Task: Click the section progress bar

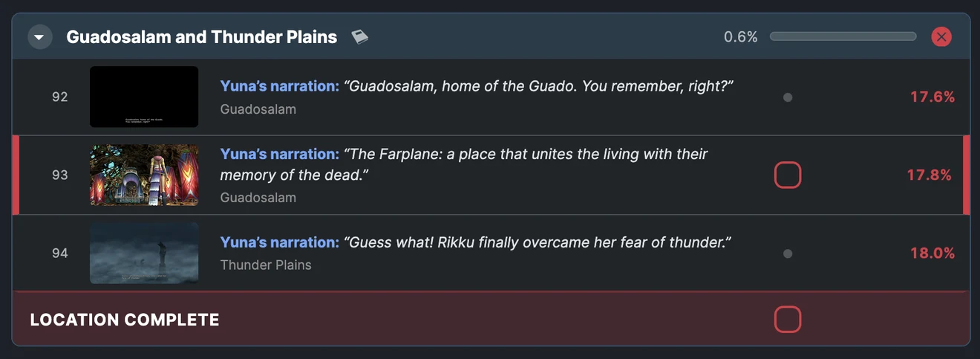Action: tap(843, 36)
